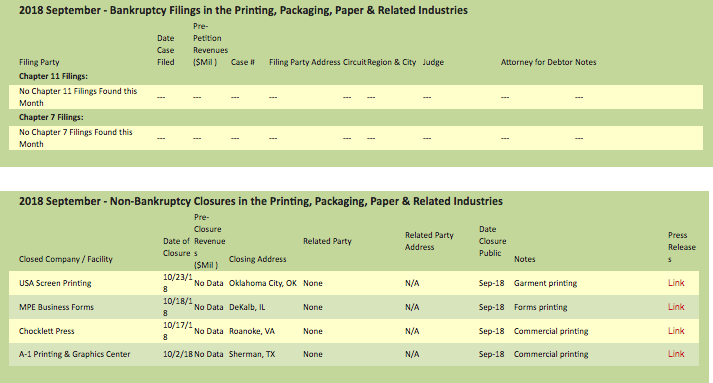Open the A-1 Printing & Graphics Center link
The height and width of the screenshot is (383, 713).
coord(676,354)
